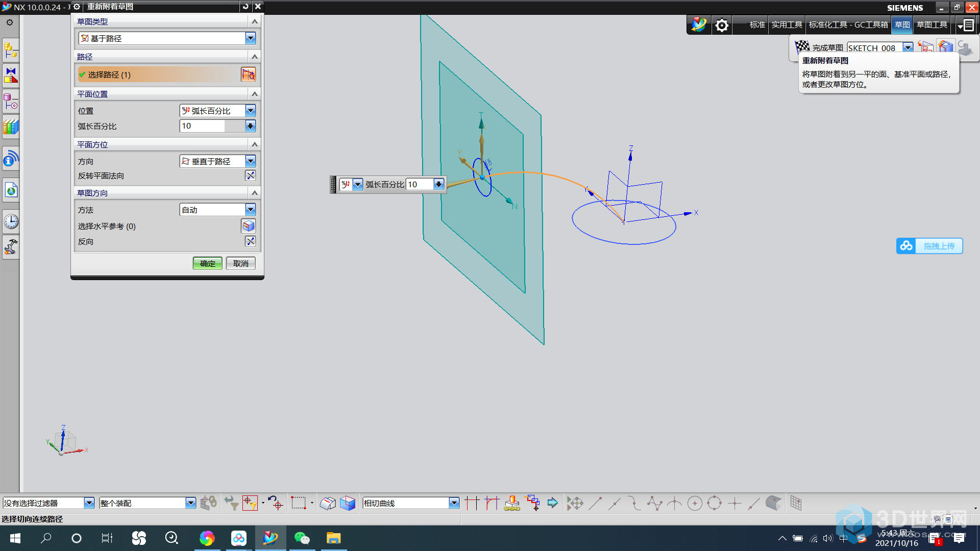Click the sidebar gear options icon
The width and height of the screenshot is (980, 551).
coord(10,22)
